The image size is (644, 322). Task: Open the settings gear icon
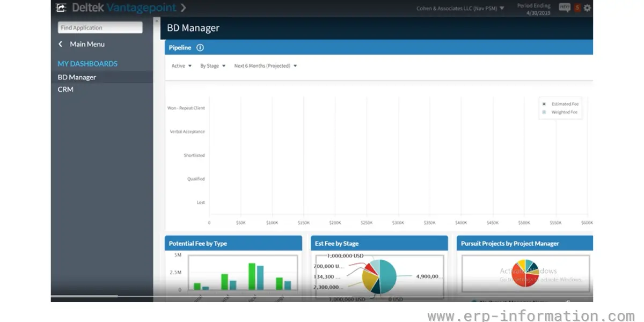587,8
